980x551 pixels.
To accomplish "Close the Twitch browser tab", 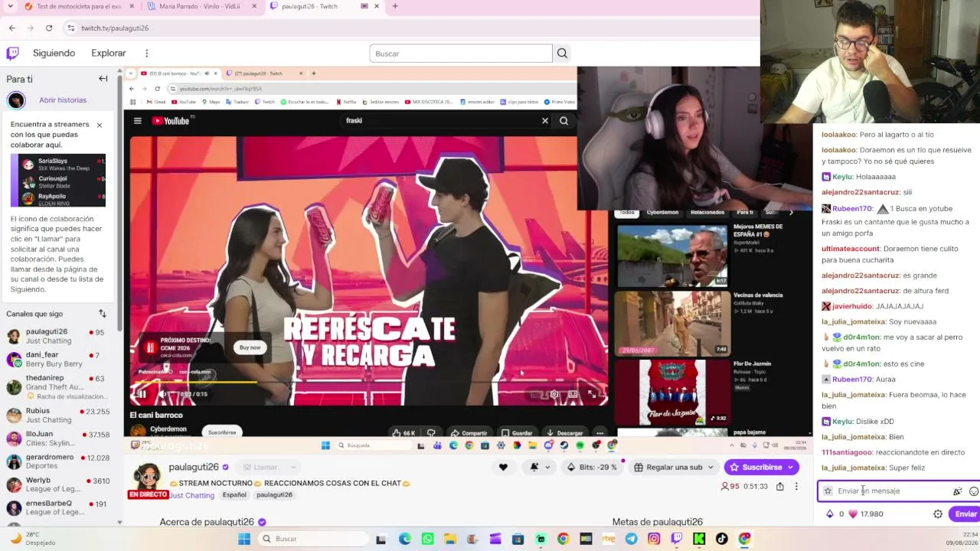I will coord(376,6).
